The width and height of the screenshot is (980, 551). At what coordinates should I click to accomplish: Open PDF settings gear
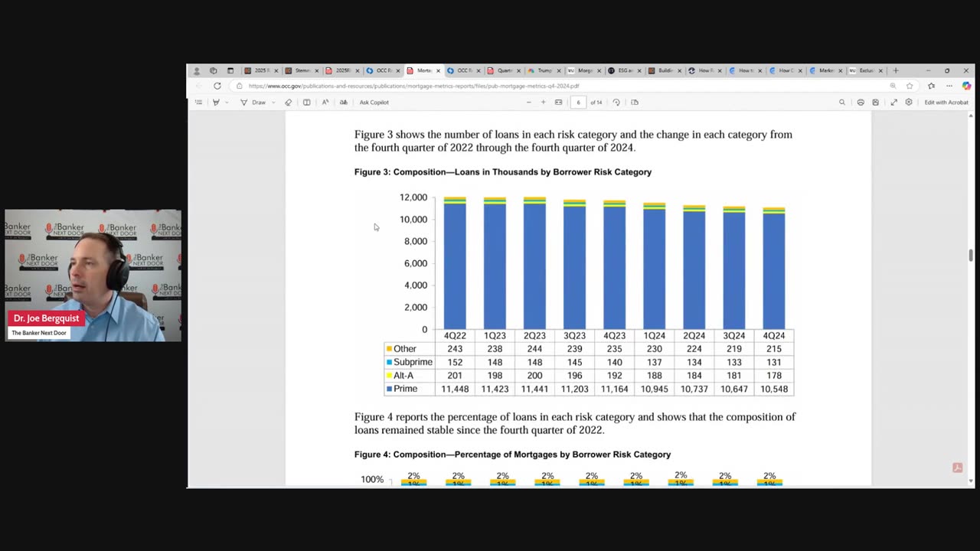tap(909, 102)
